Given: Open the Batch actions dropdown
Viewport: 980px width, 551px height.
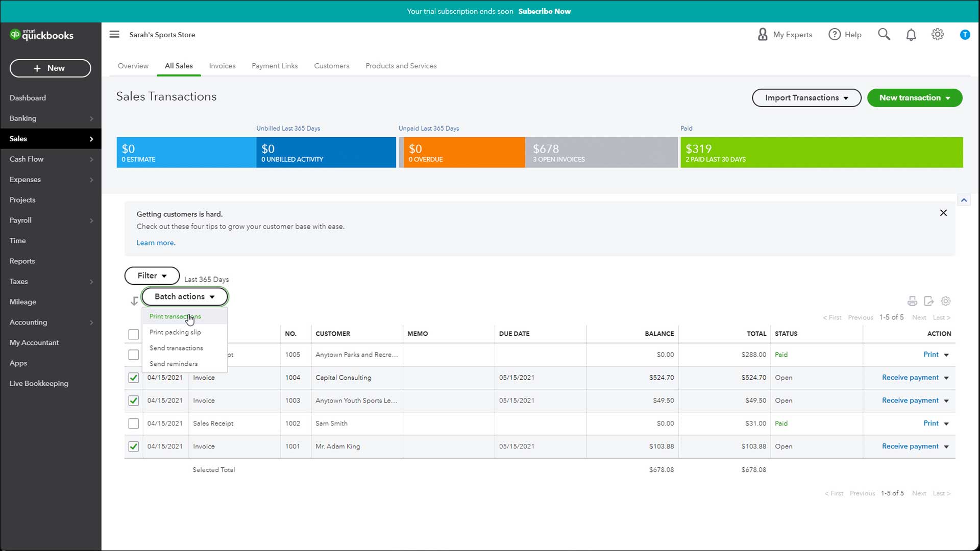Looking at the screenshot, I should click(x=185, y=296).
